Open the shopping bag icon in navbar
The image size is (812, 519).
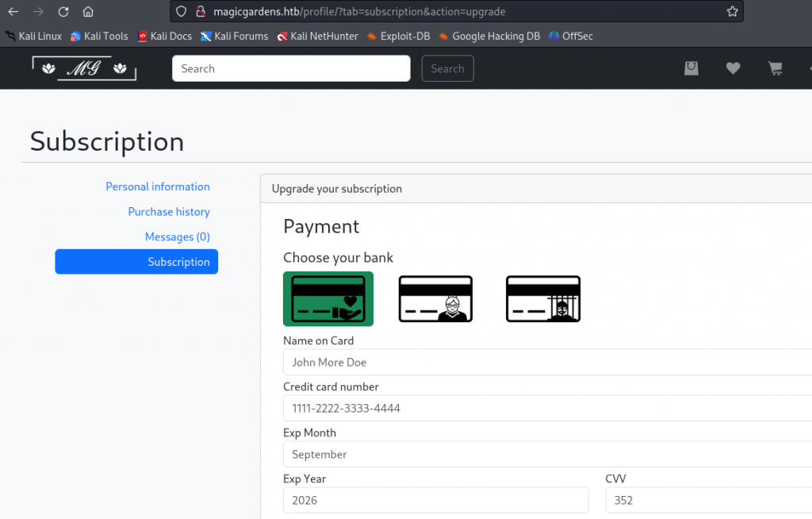pos(691,68)
